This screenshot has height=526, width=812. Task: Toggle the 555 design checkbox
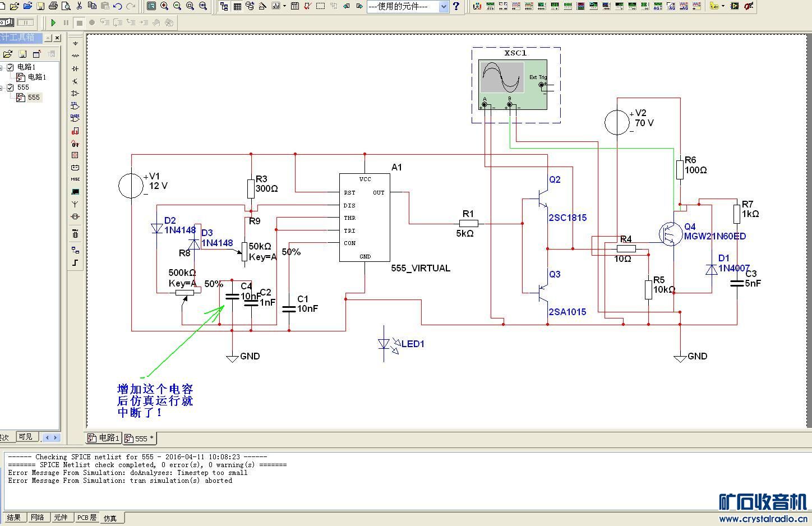(10, 87)
